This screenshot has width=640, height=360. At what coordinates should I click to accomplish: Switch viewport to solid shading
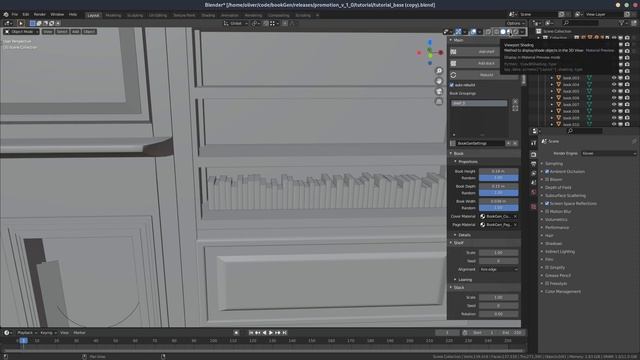tap(503, 31)
